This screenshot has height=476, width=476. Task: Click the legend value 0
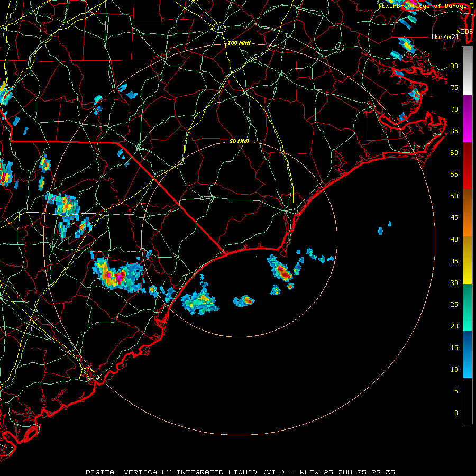pyautogui.click(x=456, y=413)
